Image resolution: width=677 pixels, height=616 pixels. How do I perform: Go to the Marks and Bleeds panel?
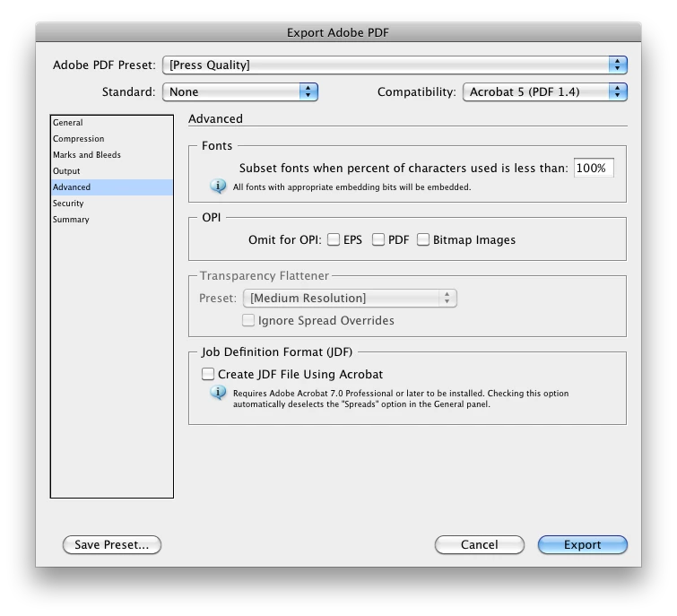(x=112, y=155)
